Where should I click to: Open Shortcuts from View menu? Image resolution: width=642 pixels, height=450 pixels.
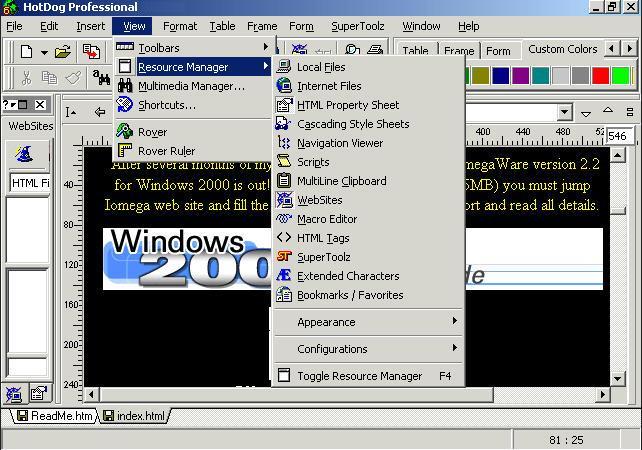coord(192,105)
